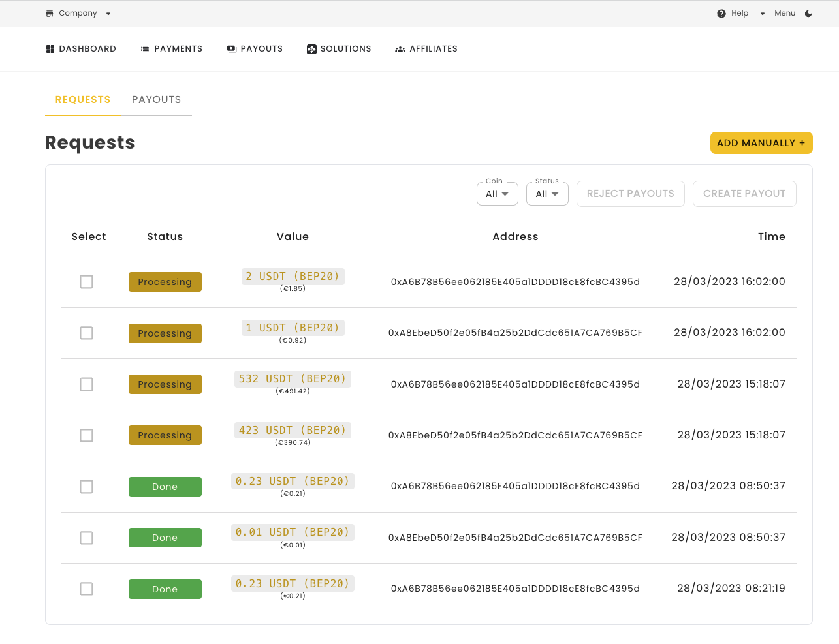Click Processing status of 532 USDT row
839x644 pixels.
coord(165,384)
